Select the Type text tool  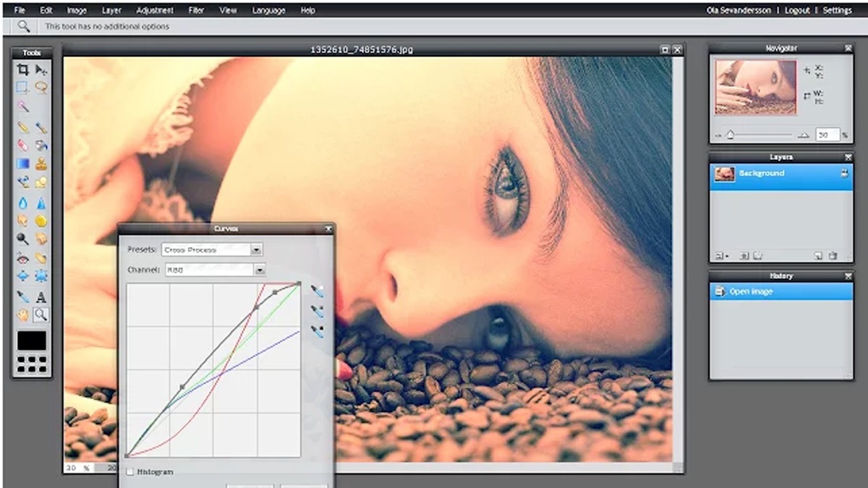click(x=41, y=296)
